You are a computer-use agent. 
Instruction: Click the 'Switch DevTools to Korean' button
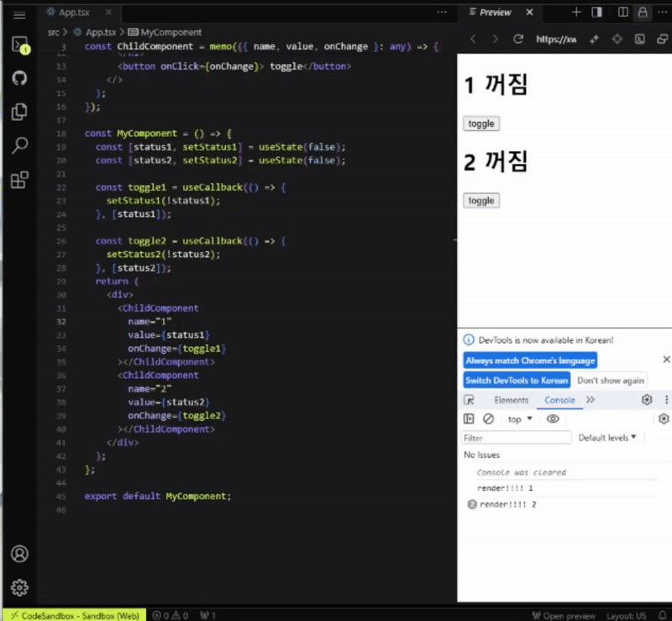pos(517,380)
